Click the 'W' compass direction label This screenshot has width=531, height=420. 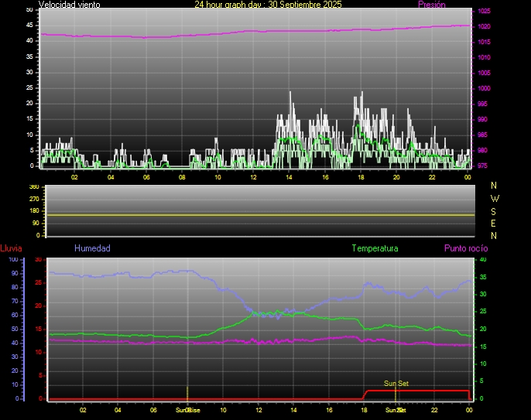pyautogui.click(x=495, y=198)
